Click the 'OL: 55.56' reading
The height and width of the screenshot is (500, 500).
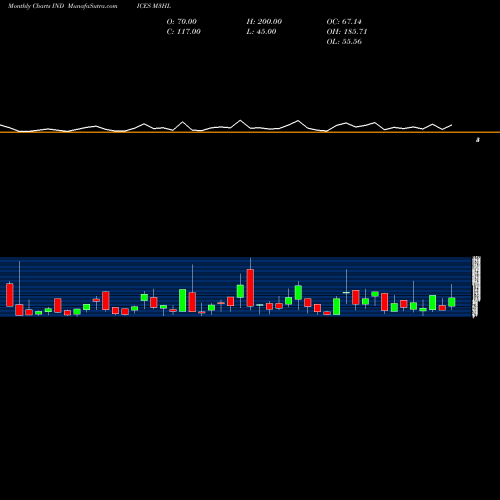coord(344,42)
